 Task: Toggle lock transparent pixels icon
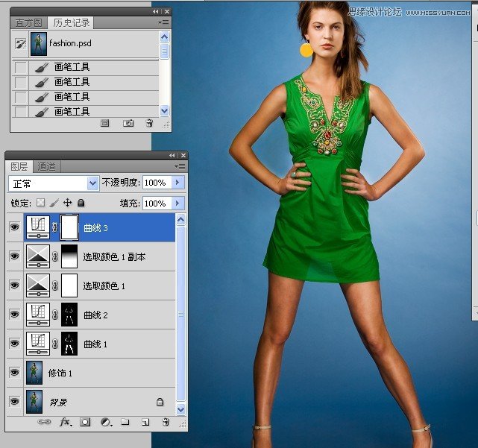(x=40, y=203)
